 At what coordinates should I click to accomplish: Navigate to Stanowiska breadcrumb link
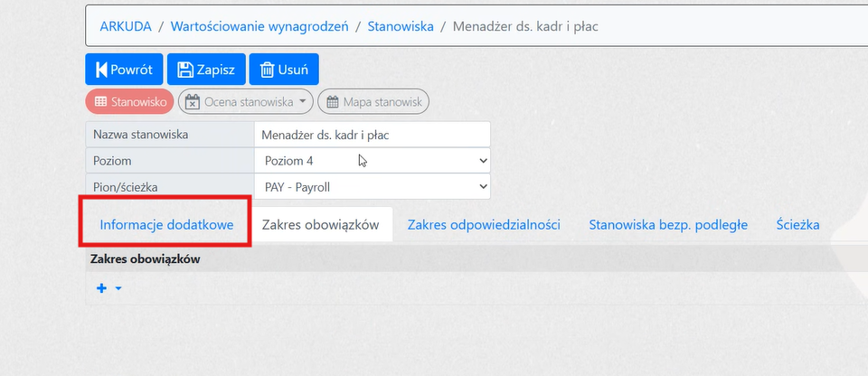[x=400, y=26]
